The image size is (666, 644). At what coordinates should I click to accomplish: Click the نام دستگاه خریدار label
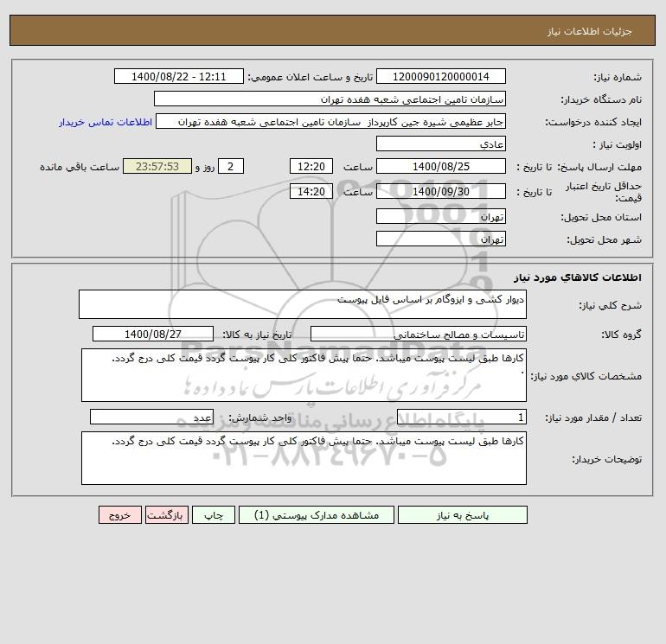pyautogui.click(x=601, y=99)
